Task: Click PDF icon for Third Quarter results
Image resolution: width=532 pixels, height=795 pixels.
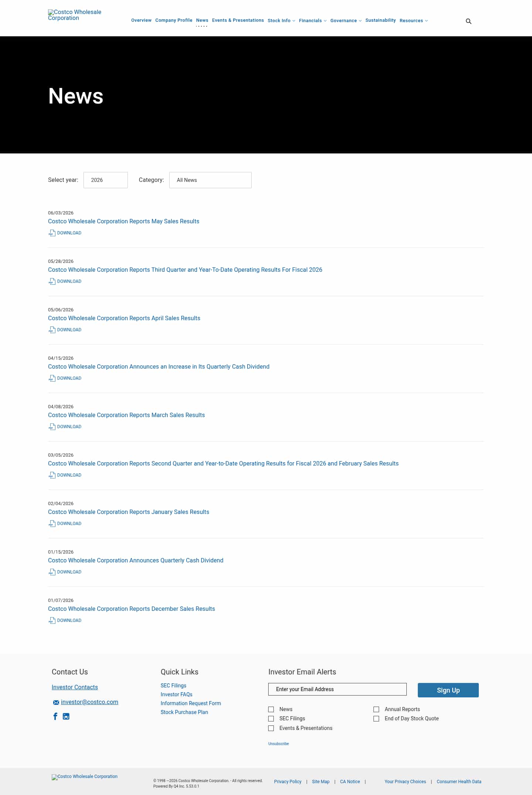Action: [52, 281]
